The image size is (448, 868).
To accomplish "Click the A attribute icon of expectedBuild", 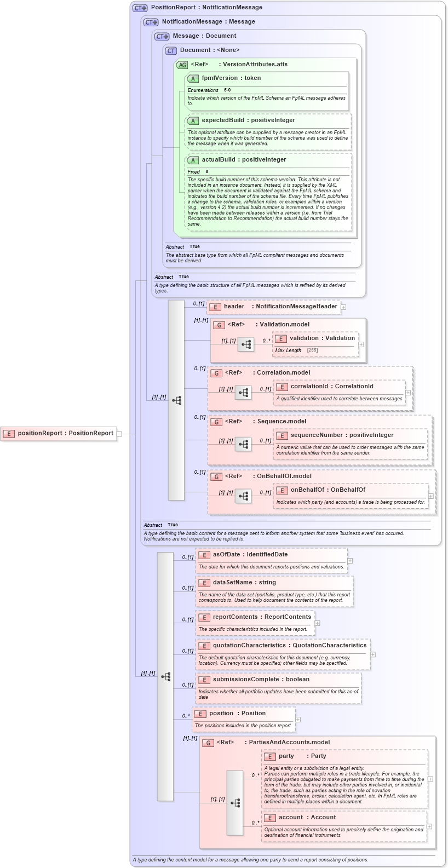I will (193, 120).
